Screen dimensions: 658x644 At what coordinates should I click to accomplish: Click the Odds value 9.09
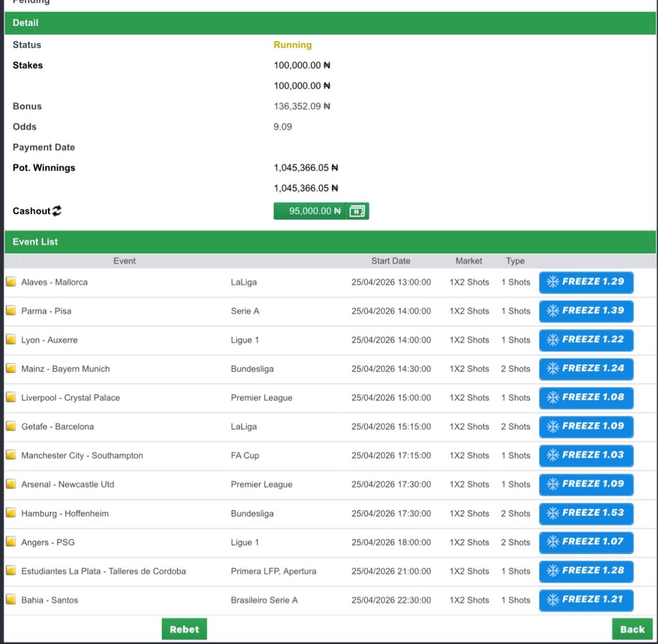coord(283,127)
